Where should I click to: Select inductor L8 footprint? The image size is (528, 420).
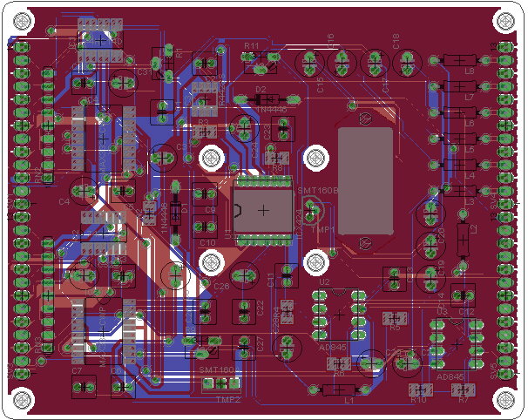459,61
